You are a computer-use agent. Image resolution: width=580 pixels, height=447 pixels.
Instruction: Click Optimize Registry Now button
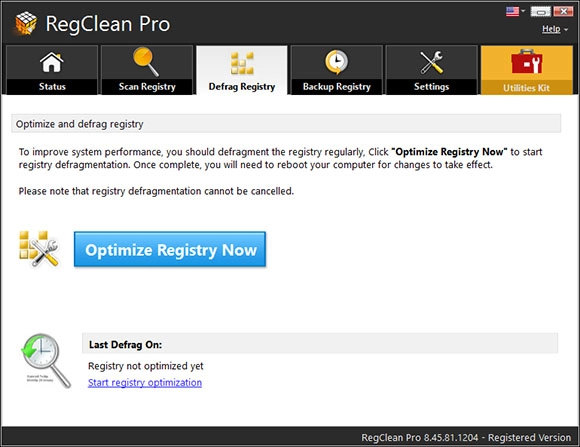(x=170, y=249)
